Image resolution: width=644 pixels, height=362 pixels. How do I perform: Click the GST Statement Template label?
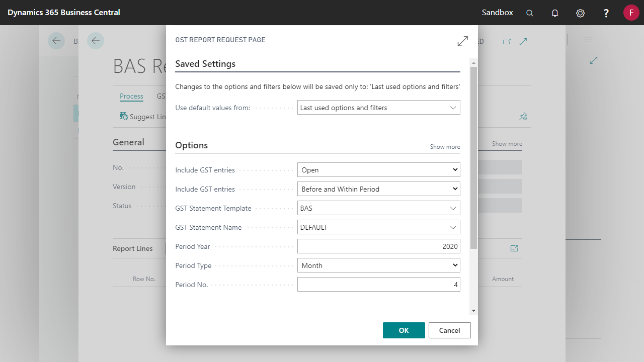(x=213, y=208)
